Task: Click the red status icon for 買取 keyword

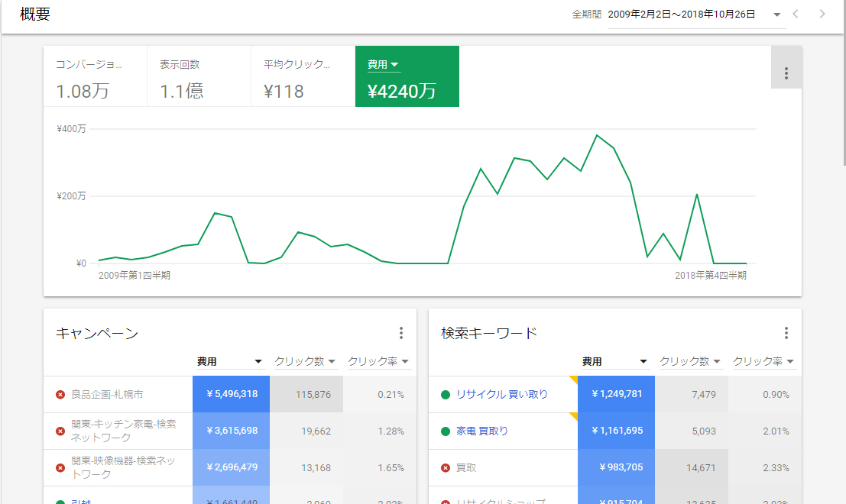Action: pos(445,468)
